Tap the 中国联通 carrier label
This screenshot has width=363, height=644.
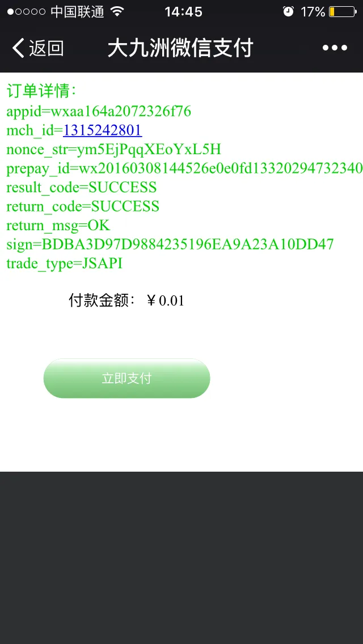click(x=77, y=11)
